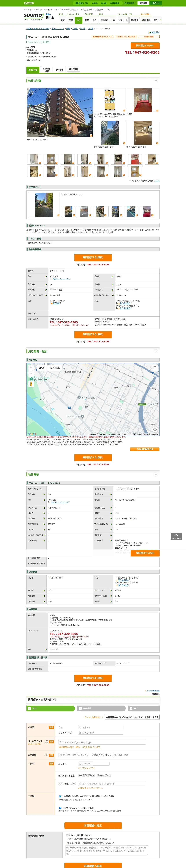Switch to the 物件概要 tab

tap(59, 70)
